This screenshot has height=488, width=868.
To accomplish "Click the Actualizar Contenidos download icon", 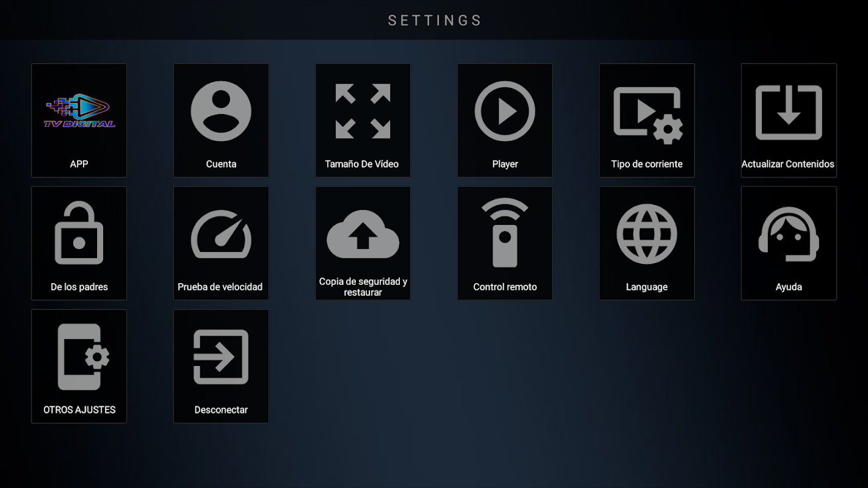I will click(x=789, y=112).
